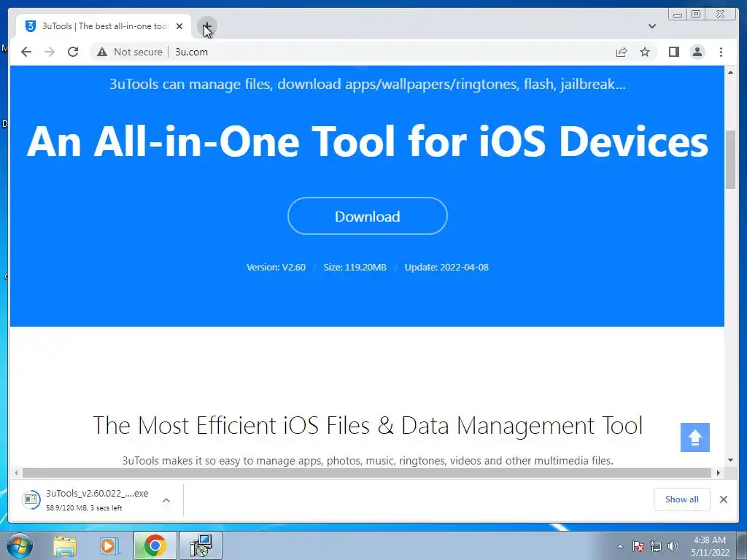Screen dimensions: 747x560
Task: Click the Version: V2.60 text
Action: click(x=276, y=267)
